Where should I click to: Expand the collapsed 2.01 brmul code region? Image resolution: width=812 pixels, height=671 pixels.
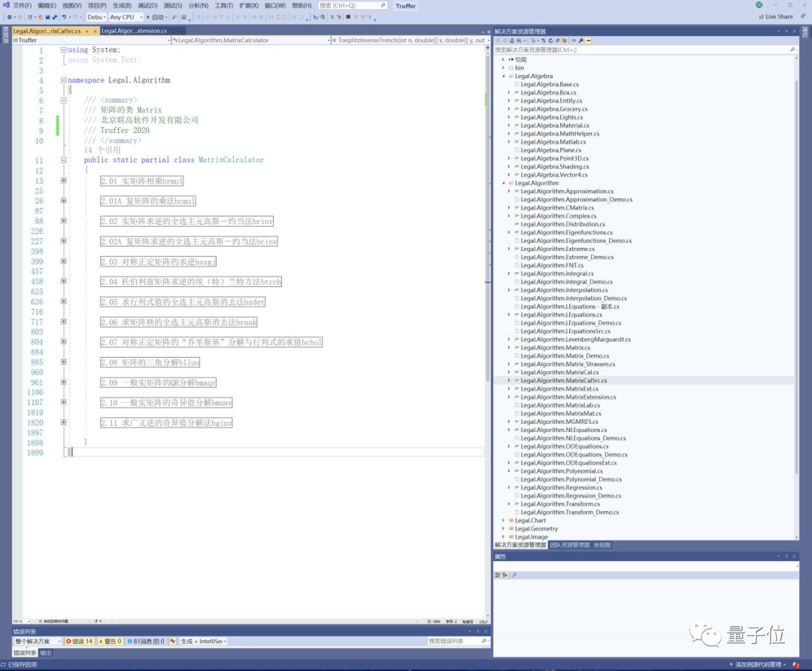coord(63,181)
